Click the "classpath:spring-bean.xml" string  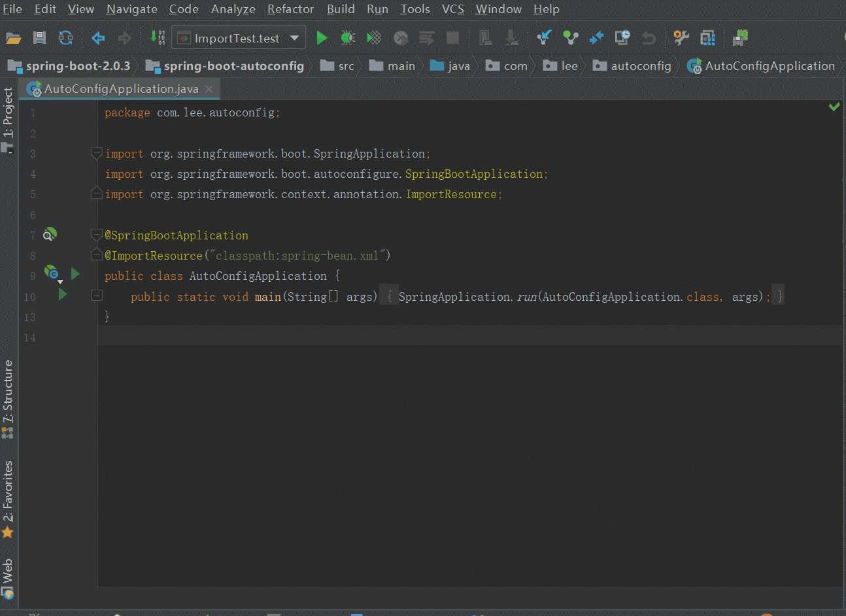[x=297, y=256]
